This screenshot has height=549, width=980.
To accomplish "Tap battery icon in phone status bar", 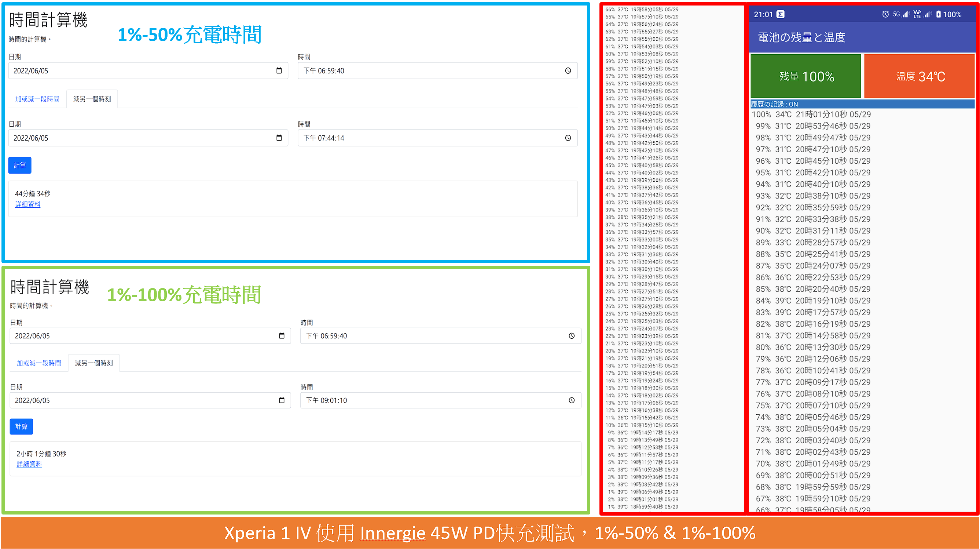I will 938,14.
